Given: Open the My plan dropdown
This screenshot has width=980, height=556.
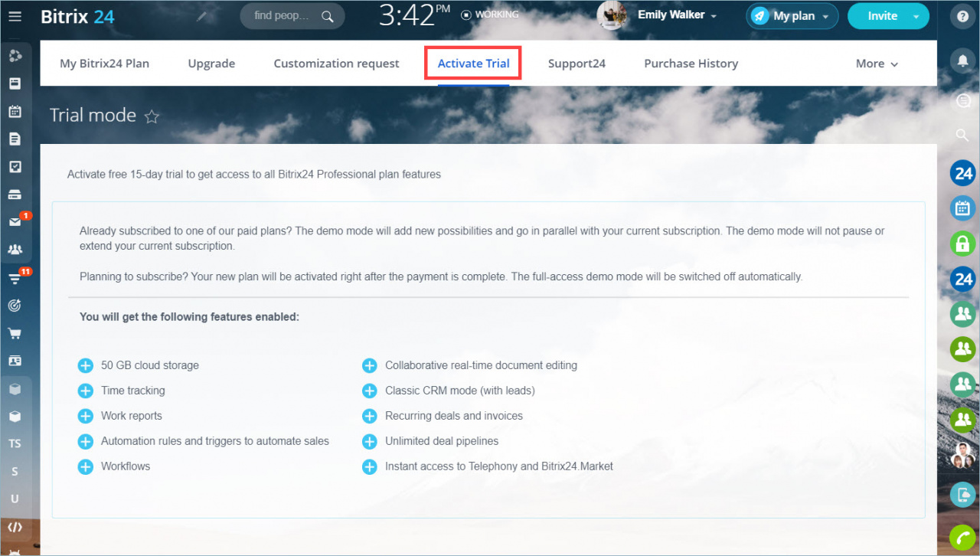Looking at the screenshot, I should pyautogui.click(x=792, y=16).
